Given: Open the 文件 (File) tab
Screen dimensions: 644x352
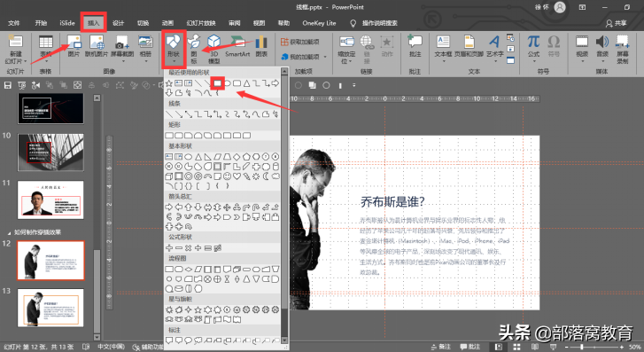Looking at the screenshot, I should [13, 23].
